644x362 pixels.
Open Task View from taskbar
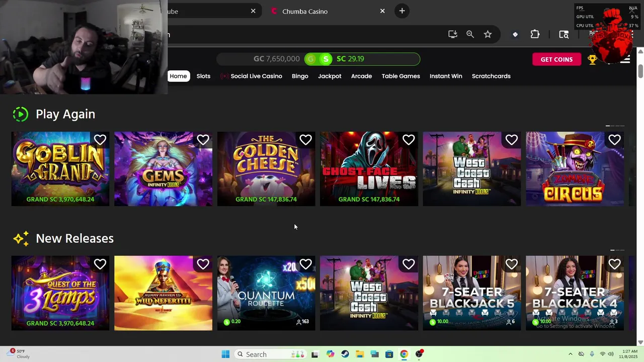tap(315, 354)
